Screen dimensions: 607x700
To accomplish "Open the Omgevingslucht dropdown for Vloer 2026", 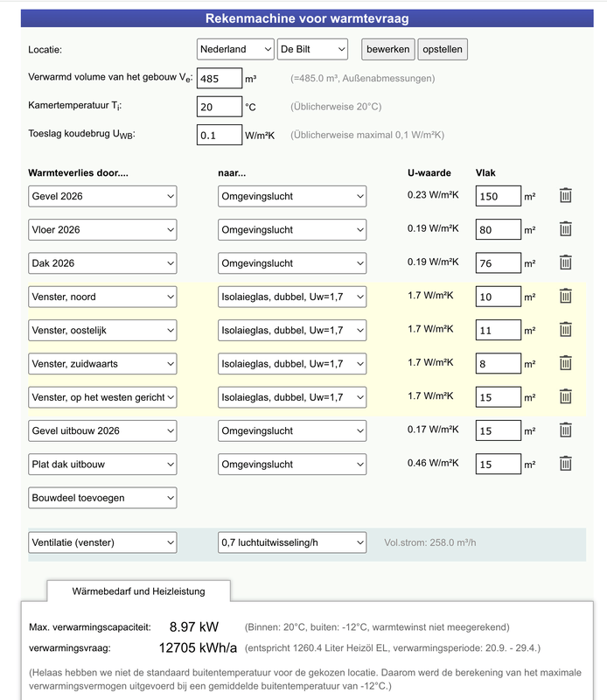I will tap(291, 229).
